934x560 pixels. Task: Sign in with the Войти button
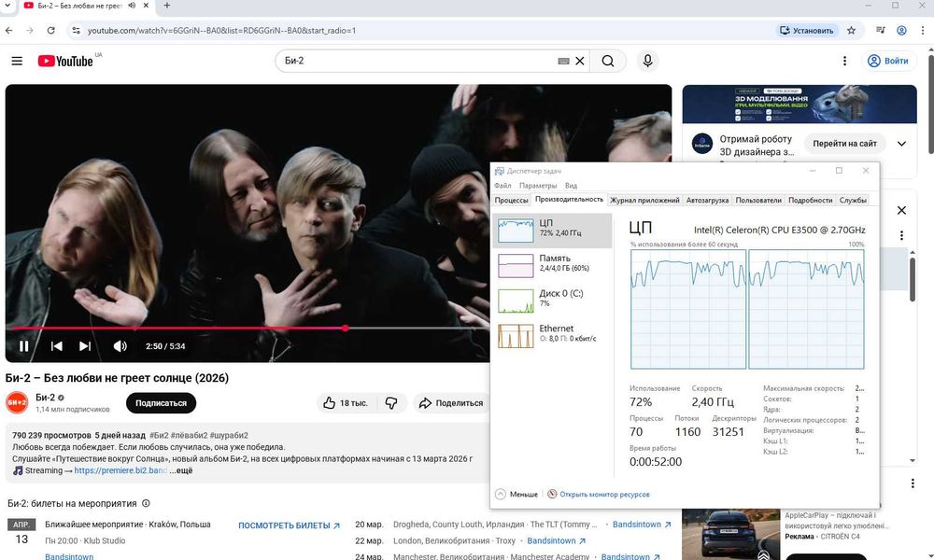pyautogui.click(x=887, y=61)
